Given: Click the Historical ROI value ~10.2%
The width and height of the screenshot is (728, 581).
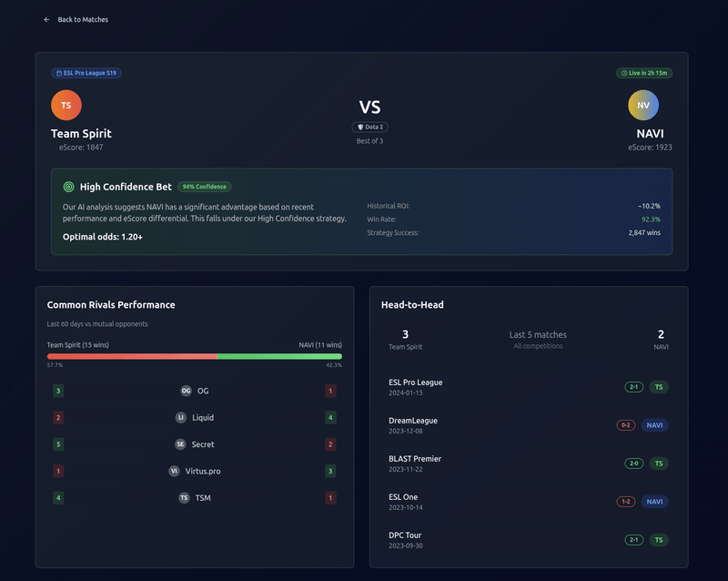Looking at the screenshot, I should pos(649,206).
